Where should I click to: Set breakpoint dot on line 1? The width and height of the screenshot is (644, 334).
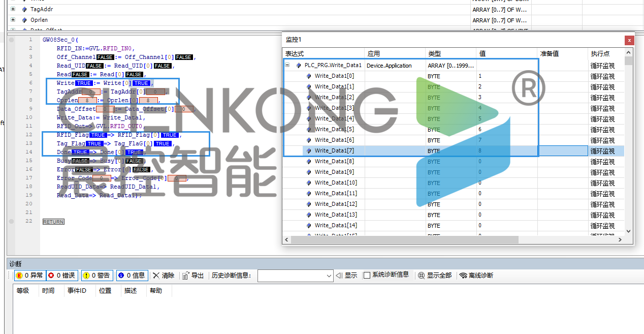[x=11, y=40]
